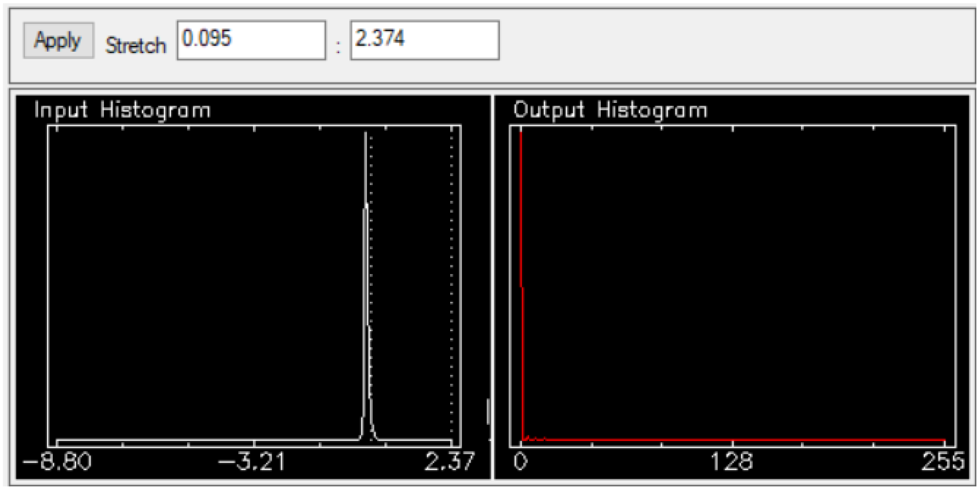
Task: Click the -8.80 axis label
Action: 57,461
